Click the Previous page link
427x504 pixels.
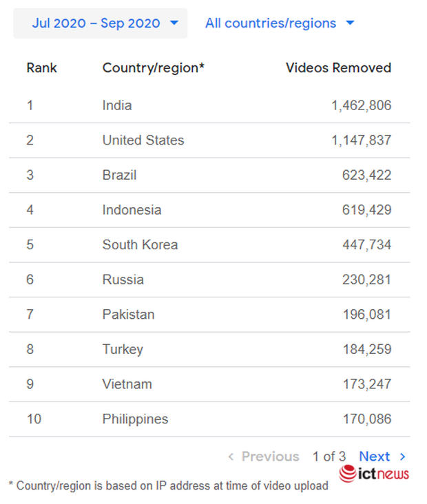tap(270, 456)
